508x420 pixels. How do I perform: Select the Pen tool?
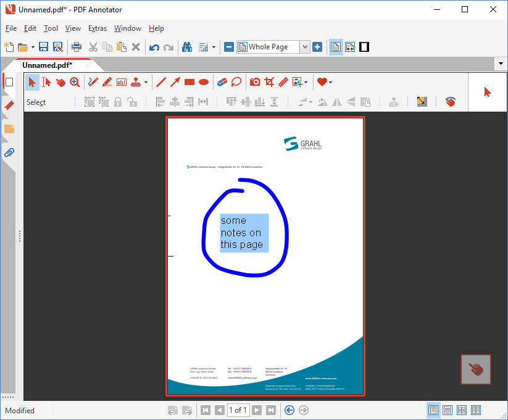[93, 82]
